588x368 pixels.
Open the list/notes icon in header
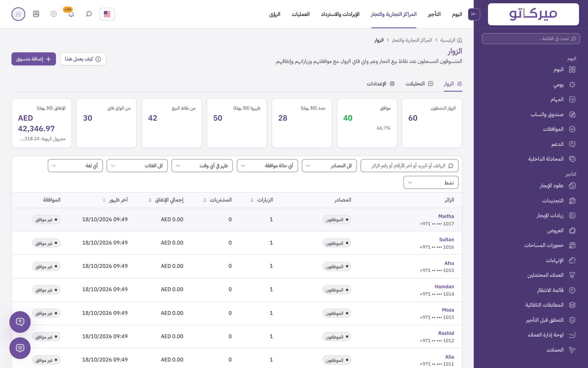tap(36, 14)
